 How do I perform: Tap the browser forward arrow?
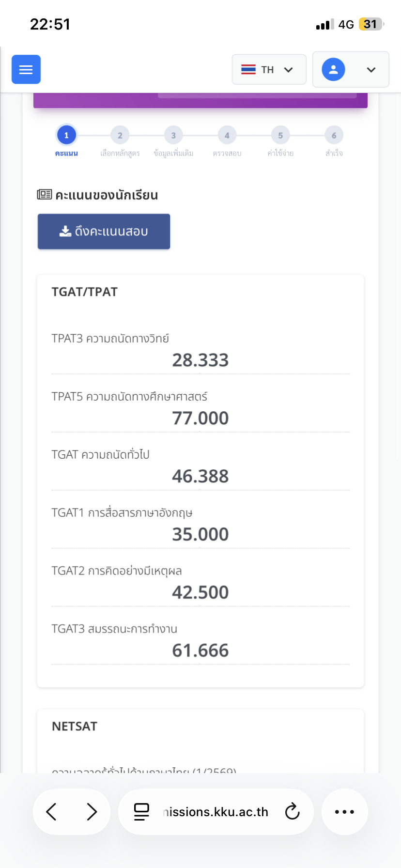pyautogui.click(x=92, y=811)
